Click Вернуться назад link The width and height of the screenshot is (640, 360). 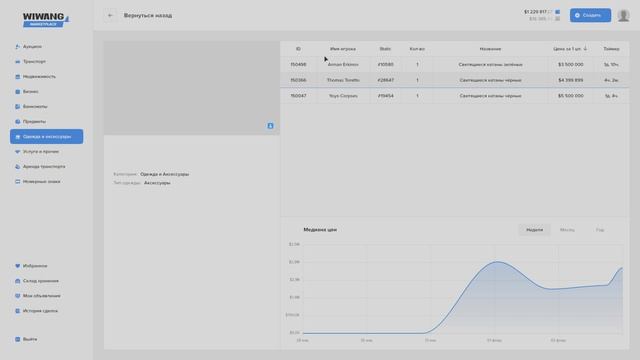pos(148,16)
